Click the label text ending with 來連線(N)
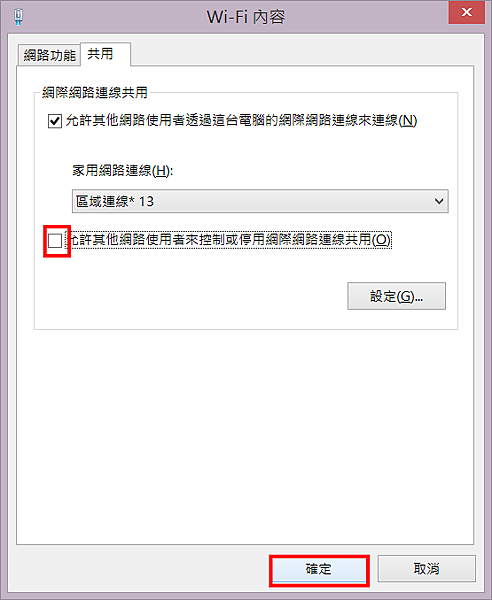 241,121
